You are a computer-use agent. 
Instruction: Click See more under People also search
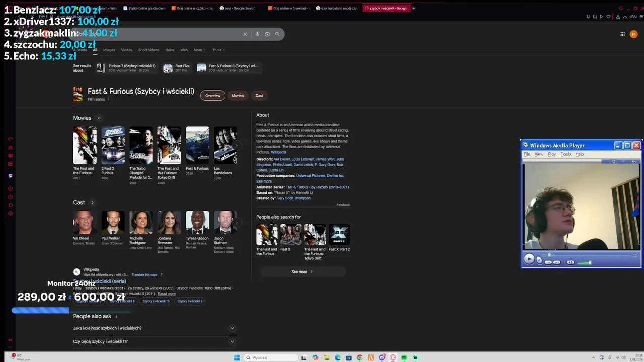click(x=302, y=271)
